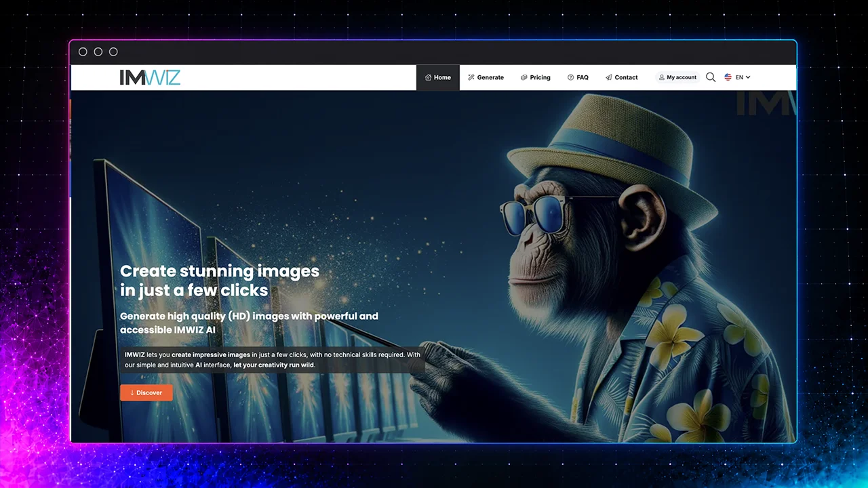Open the Pricing page
Viewport: 868px width, 488px height.
(535, 77)
